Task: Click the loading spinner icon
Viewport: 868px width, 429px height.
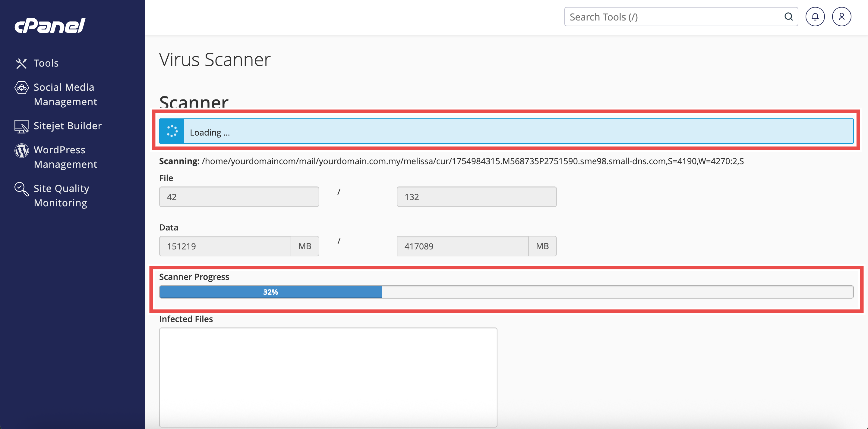Action: tap(172, 131)
